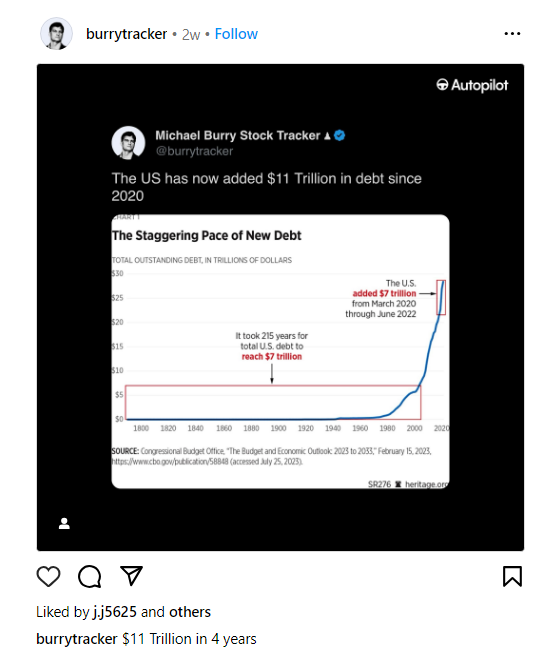Click the 2w post timestamp
The height and width of the screenshot is (648, 548).
191,35
